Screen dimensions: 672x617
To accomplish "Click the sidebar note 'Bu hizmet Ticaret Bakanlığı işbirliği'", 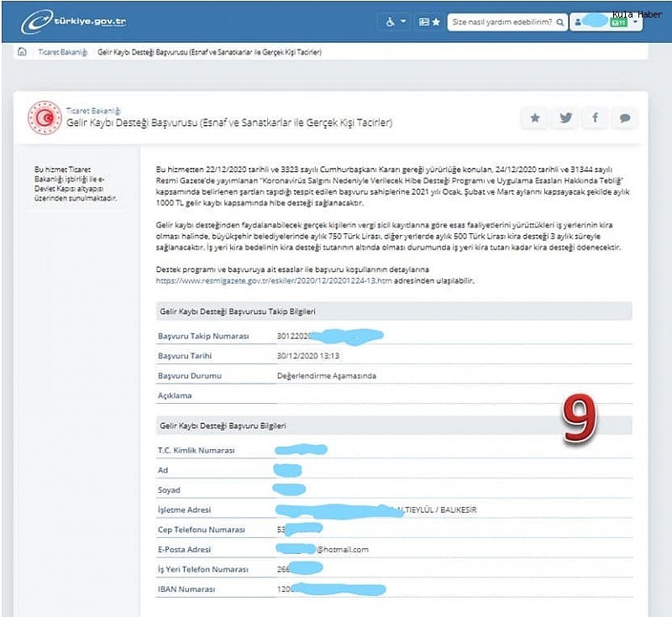I will pos(76,184).
